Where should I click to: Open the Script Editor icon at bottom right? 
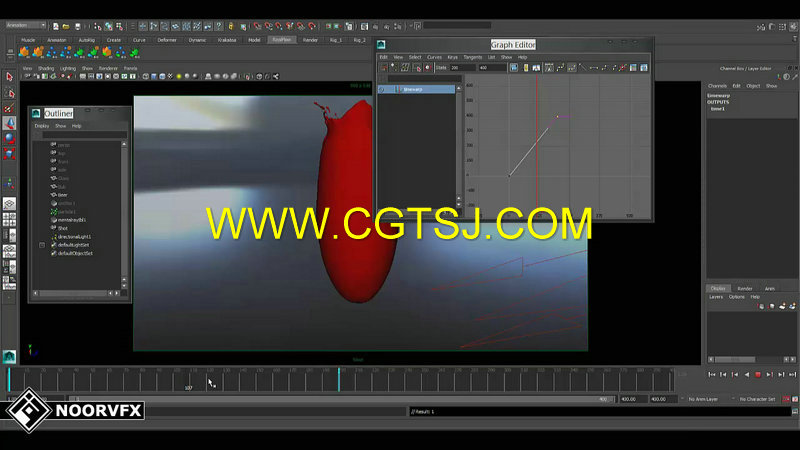coord(795,411)
